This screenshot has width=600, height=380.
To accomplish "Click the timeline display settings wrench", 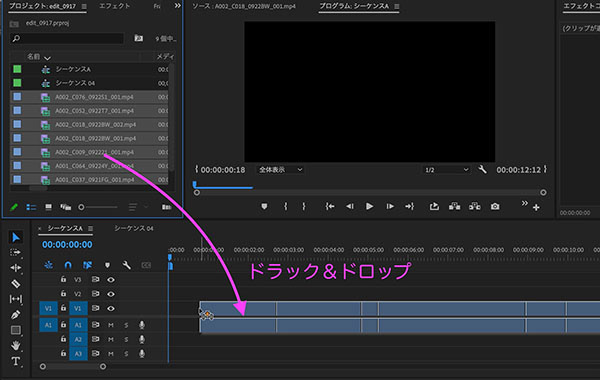I will tap(126, 265).
